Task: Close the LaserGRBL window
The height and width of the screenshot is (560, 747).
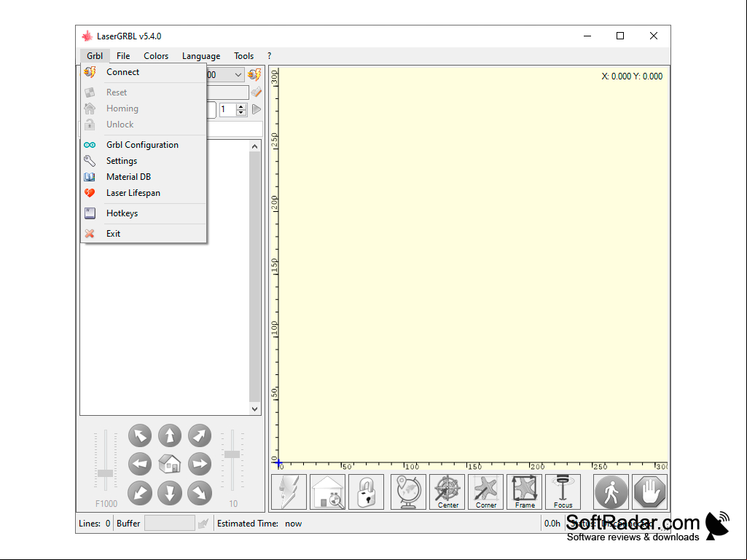Action: click(654, 36)
